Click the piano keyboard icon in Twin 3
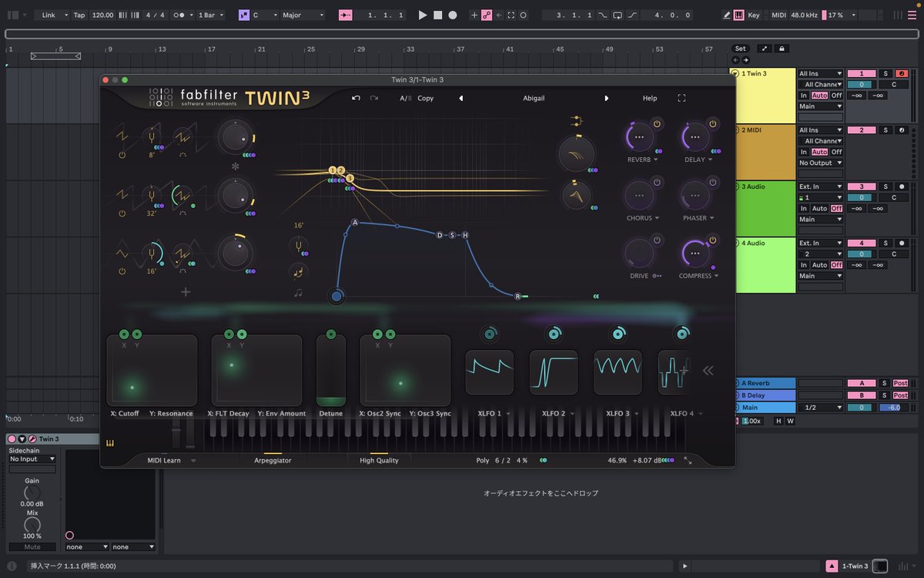Viewport: 924px width, 578px height. coord(109,443)
